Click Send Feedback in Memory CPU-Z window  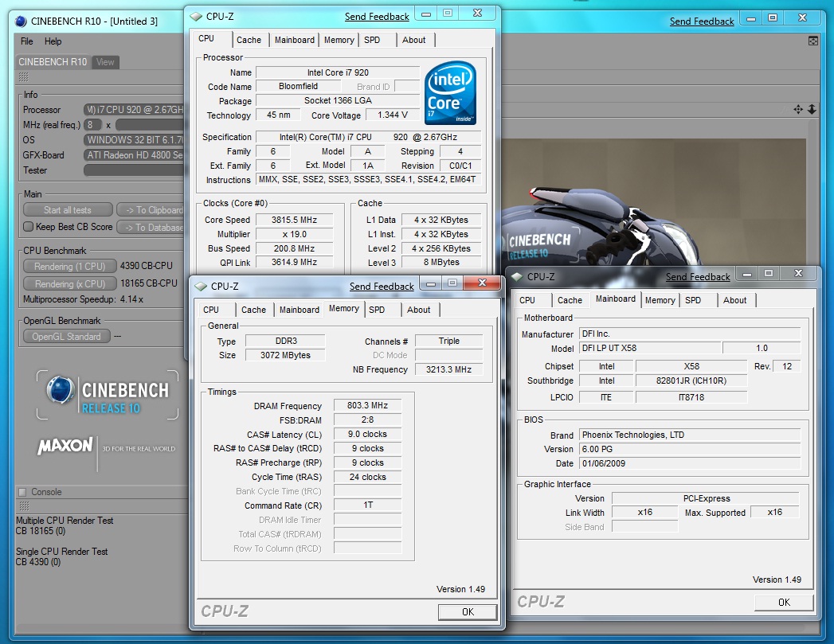[382, 287]
